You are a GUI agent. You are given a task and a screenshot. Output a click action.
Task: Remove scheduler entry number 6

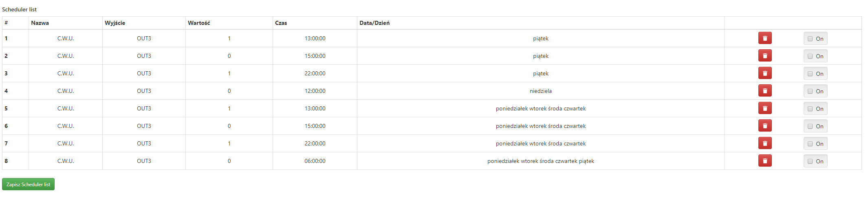764,126
